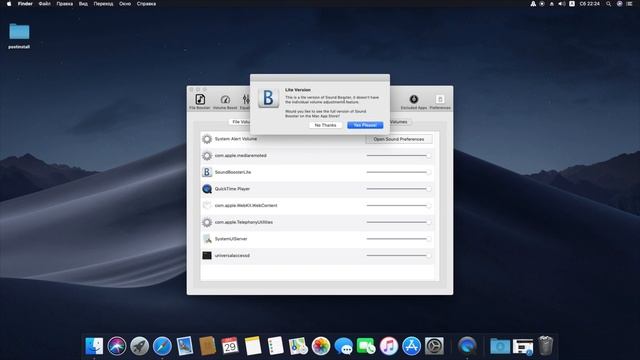Click gear icon beside System Alert Volume

[x=207, y=139]
